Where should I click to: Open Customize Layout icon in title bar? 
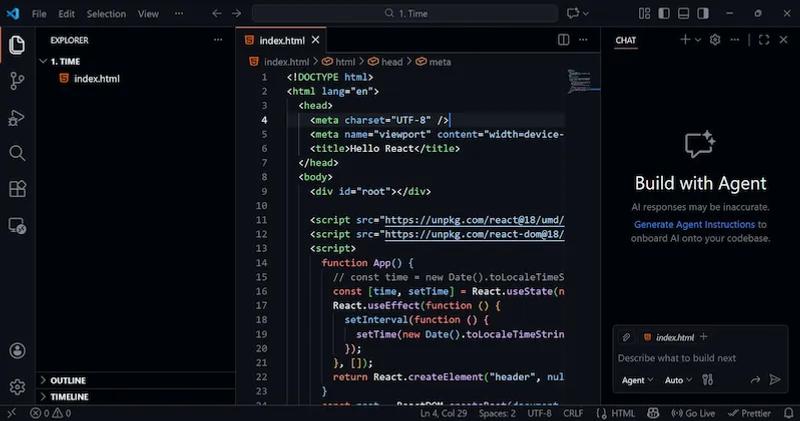[x=644, y=13]
